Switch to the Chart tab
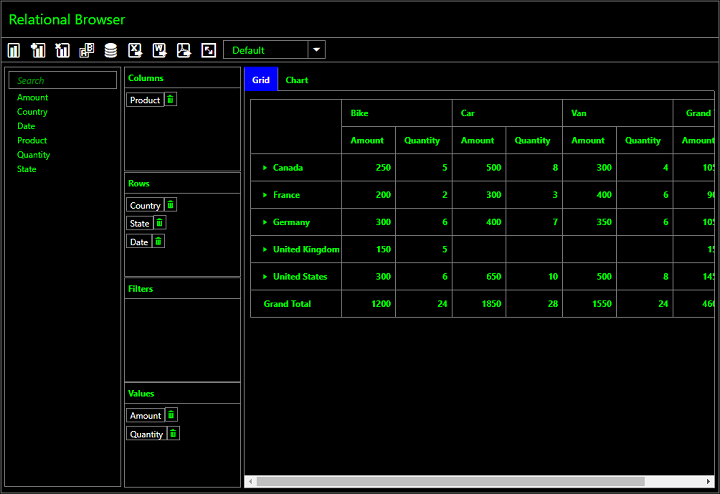The width and height of the screenshot is (720, 494). [297, 80]
